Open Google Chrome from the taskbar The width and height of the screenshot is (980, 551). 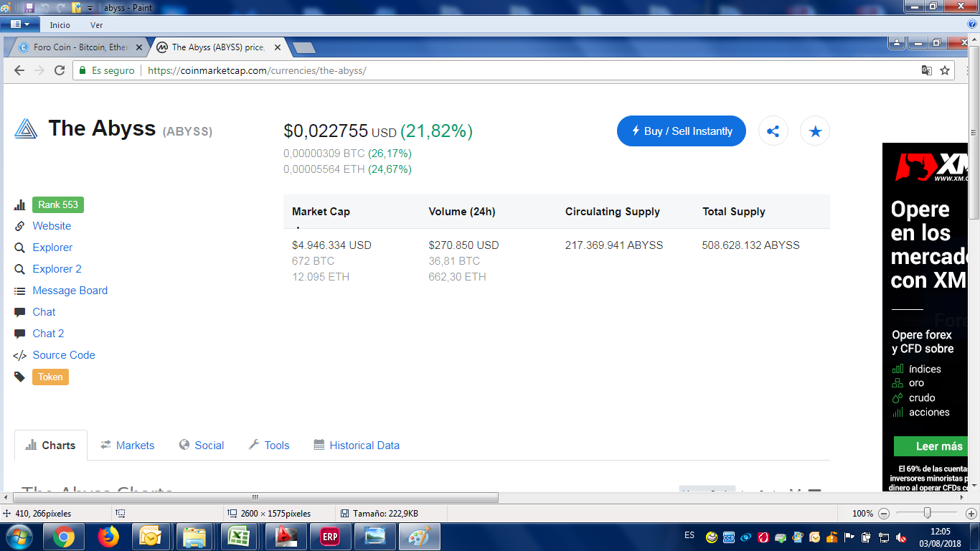coord(63,537)
